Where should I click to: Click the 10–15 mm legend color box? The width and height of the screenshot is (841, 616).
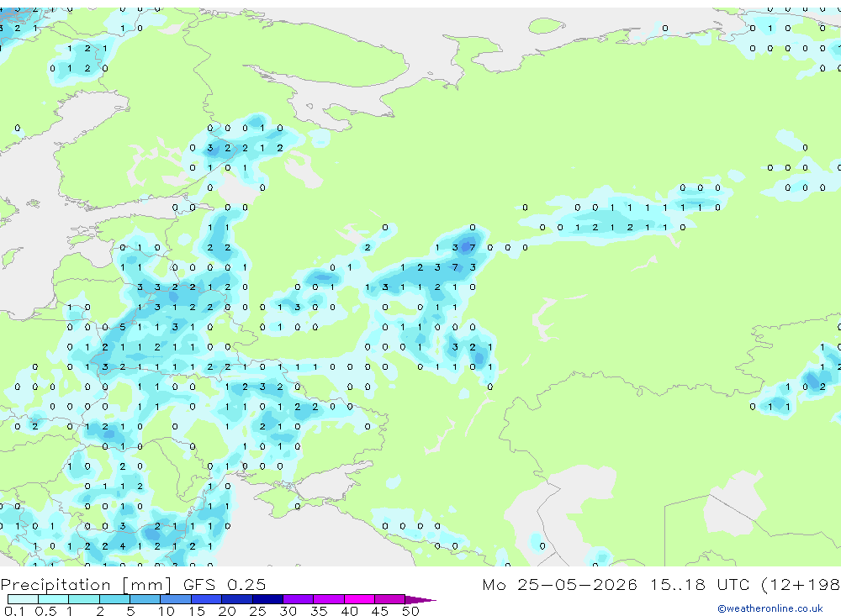(x=176, y=599)
